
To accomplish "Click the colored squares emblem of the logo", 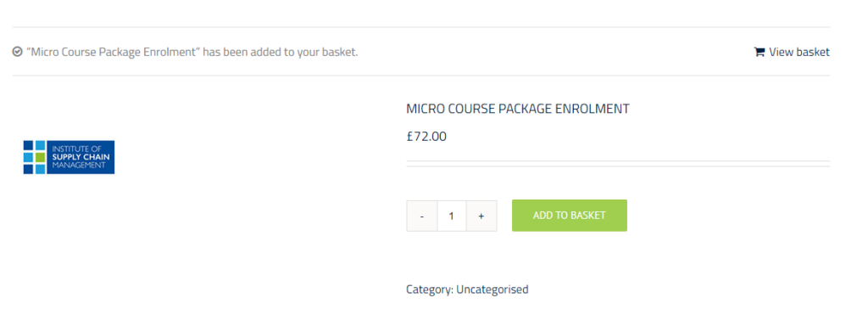I will pyautogui.click(x=34, y=157).
